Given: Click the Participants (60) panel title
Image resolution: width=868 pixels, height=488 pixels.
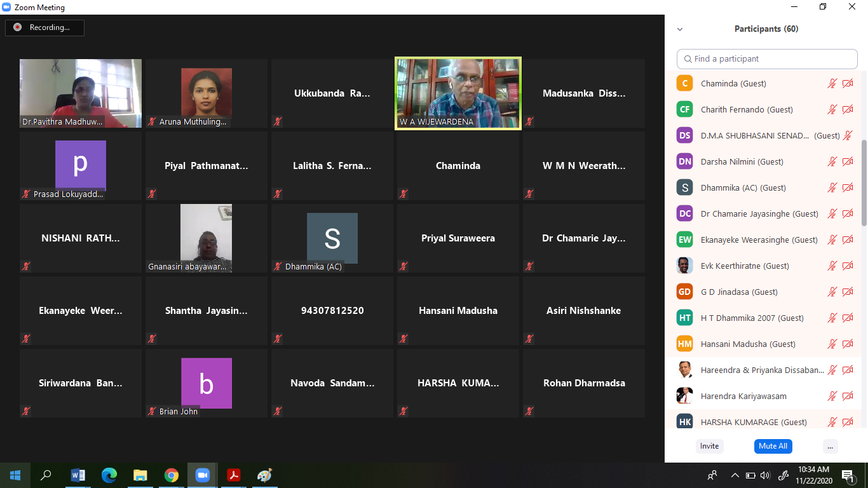Looking at the screenshot, I should [766, 29].
